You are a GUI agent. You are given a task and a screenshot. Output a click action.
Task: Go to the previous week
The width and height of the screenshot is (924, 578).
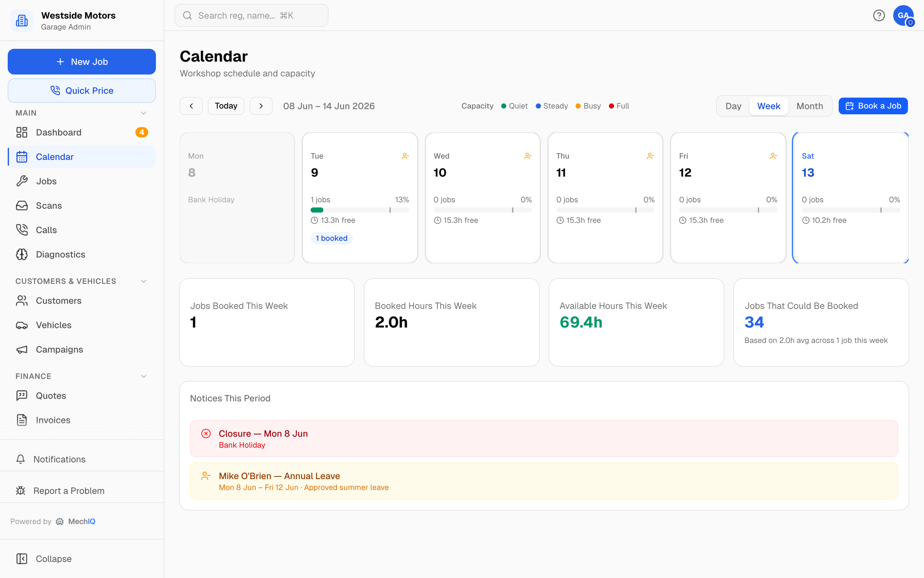coord(191,106)
